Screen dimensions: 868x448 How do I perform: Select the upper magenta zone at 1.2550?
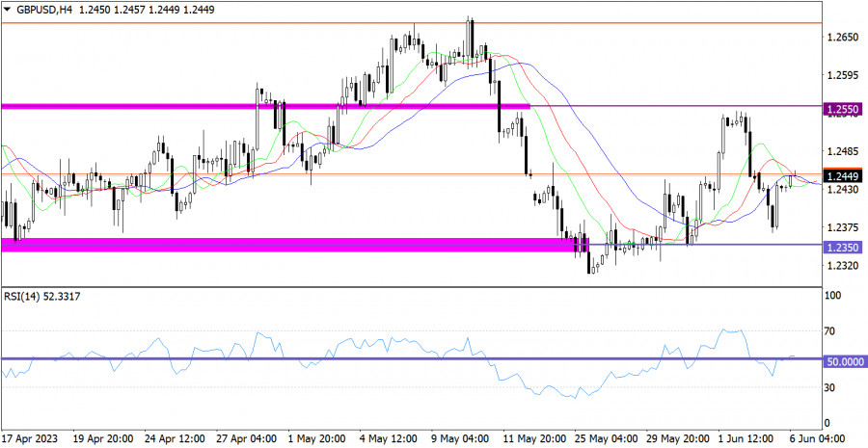coord(265,106)
